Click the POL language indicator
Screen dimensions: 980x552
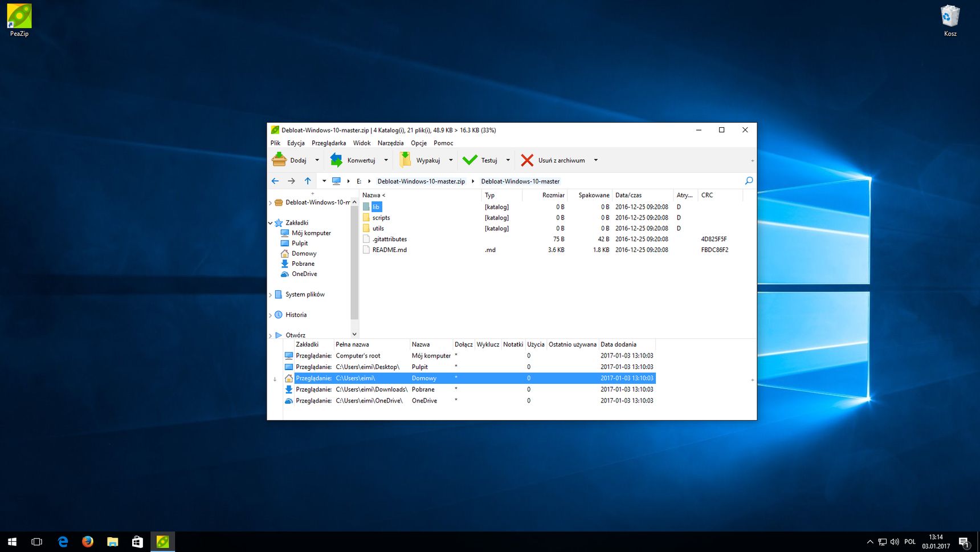[x=910, y=542]
